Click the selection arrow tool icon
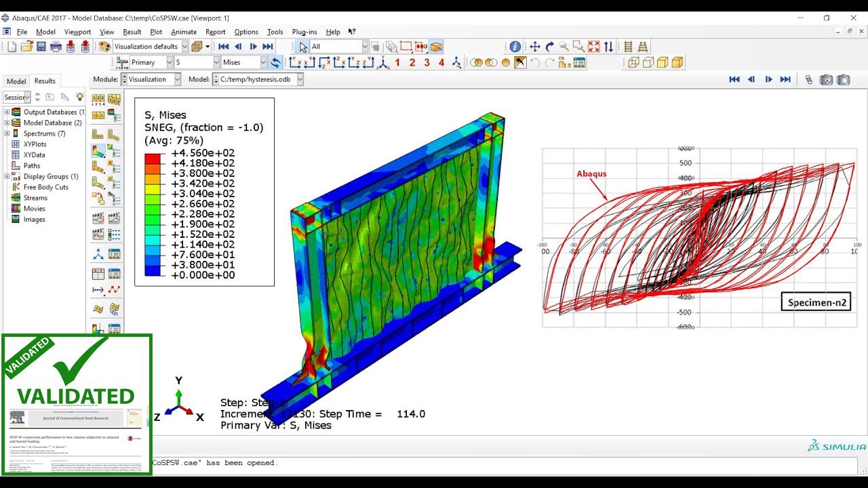This screenshot has width=868, height=488. click(x=304, y=47)
